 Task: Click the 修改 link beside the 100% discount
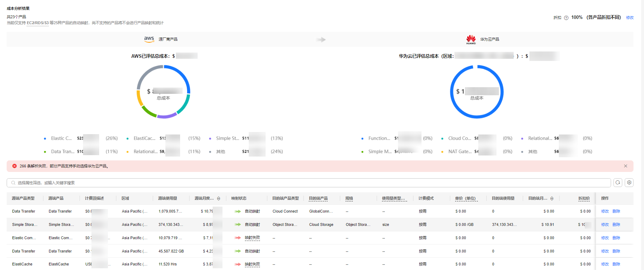coord(630,18)
